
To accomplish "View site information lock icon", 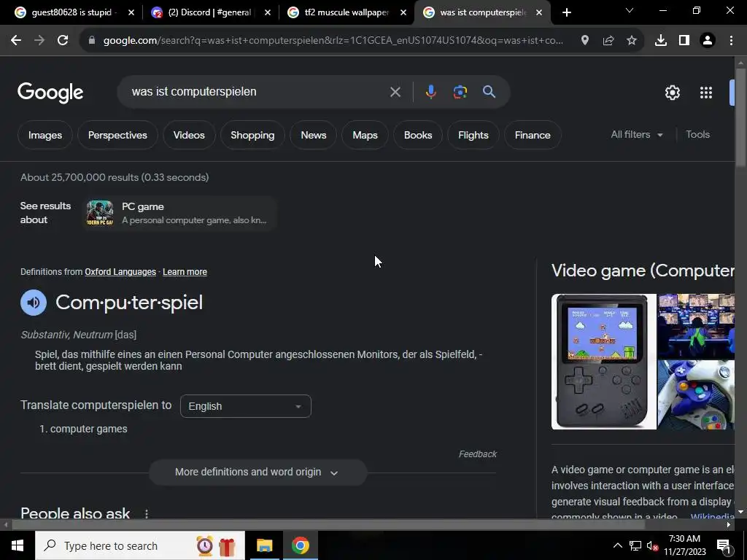I will (92, 41).
